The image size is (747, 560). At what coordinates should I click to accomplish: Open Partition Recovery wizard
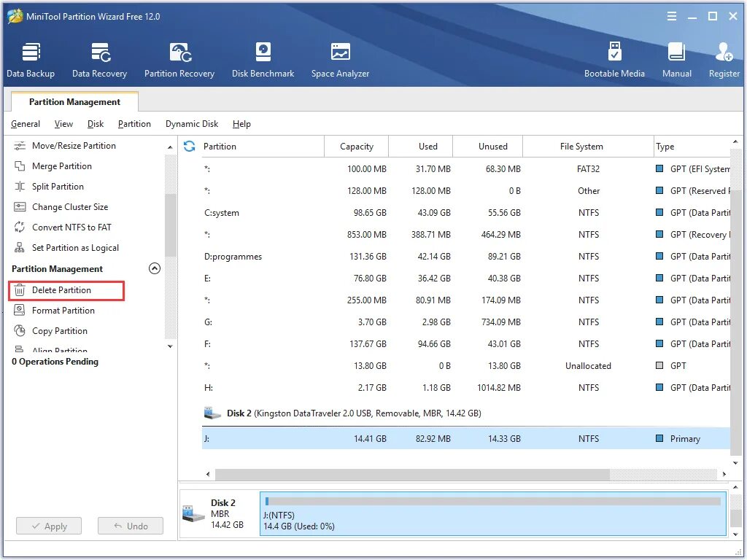(x=179, y=60)
